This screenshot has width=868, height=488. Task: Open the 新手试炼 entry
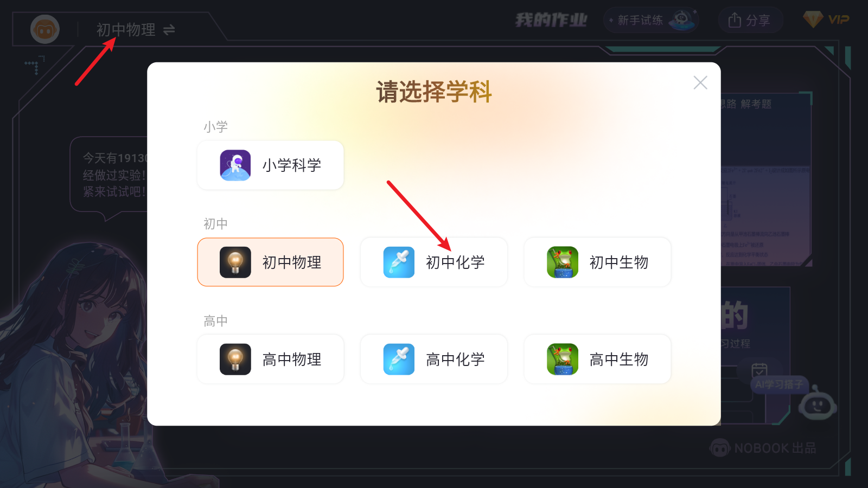pyautogui.click(x=651, y=20)
